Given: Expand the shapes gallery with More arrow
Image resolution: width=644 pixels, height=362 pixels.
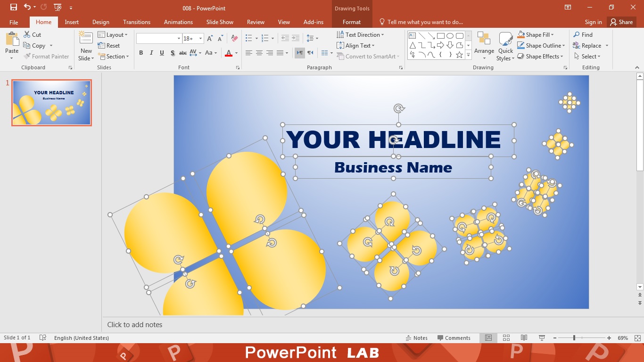Looking at the screenshot, I should (x=468, y=55).
